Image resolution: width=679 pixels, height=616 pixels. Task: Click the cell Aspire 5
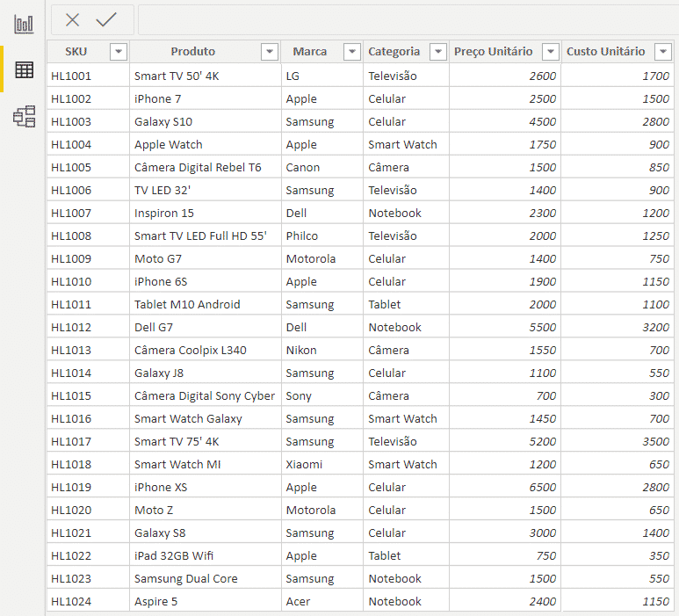pyautogui.click(x=206, y=602)
